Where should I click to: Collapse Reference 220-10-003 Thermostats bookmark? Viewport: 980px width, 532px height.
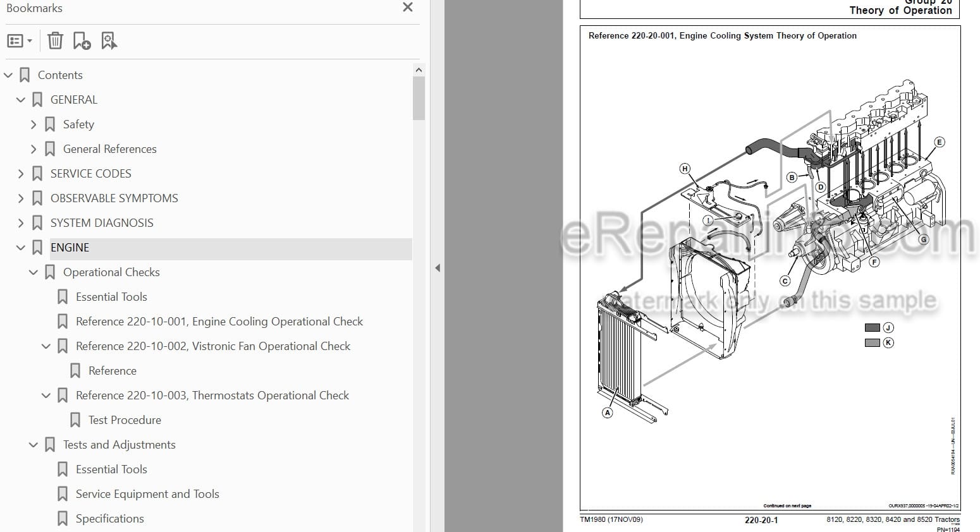coord(46,396)
